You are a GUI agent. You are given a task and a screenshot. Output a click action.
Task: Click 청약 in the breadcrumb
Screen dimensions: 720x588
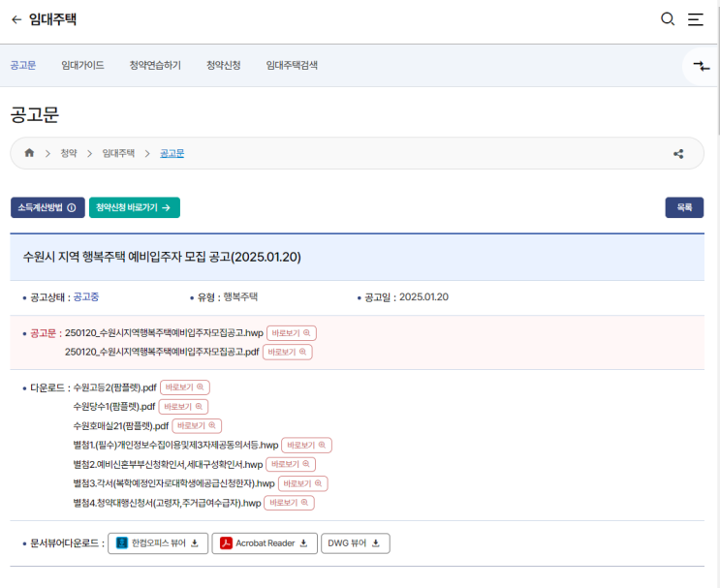coord(69,153)
